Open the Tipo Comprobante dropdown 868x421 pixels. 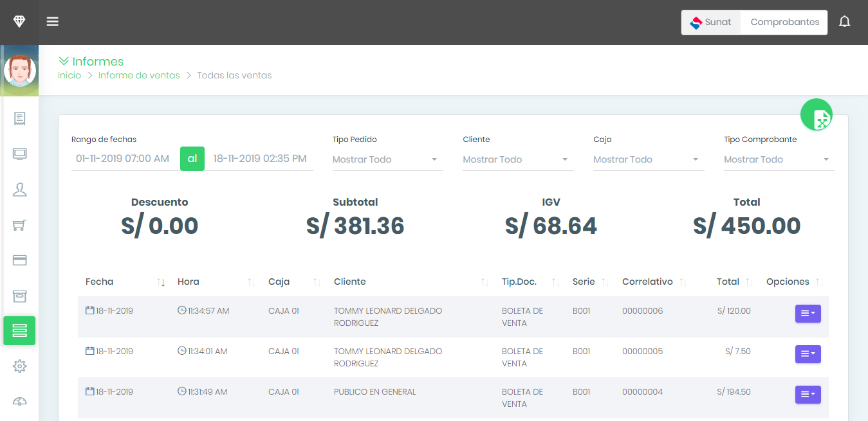point(779,159)
